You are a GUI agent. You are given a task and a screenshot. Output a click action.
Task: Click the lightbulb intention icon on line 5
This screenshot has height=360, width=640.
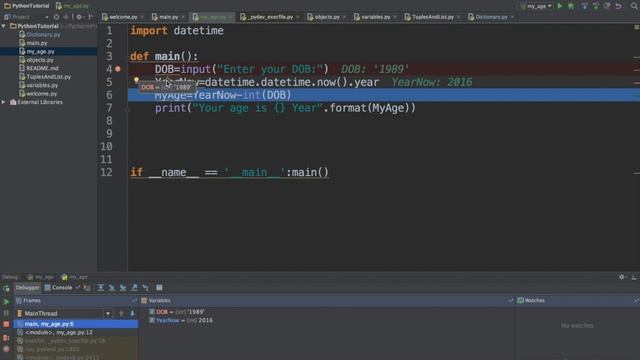click(x=136, y=80)
